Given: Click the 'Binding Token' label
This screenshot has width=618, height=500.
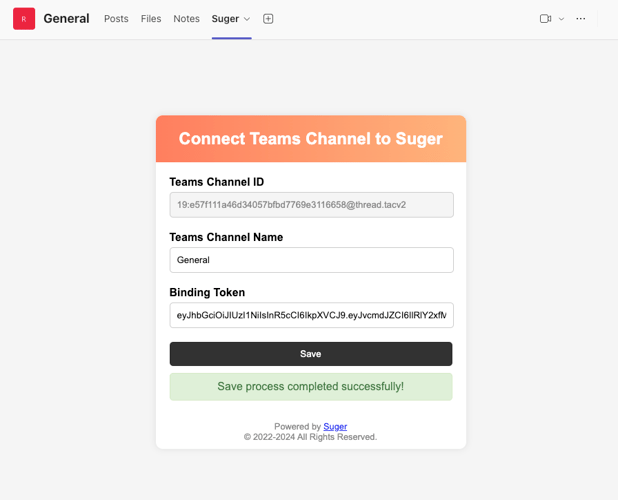Looking at the screenshot, I should pos(207,292).
